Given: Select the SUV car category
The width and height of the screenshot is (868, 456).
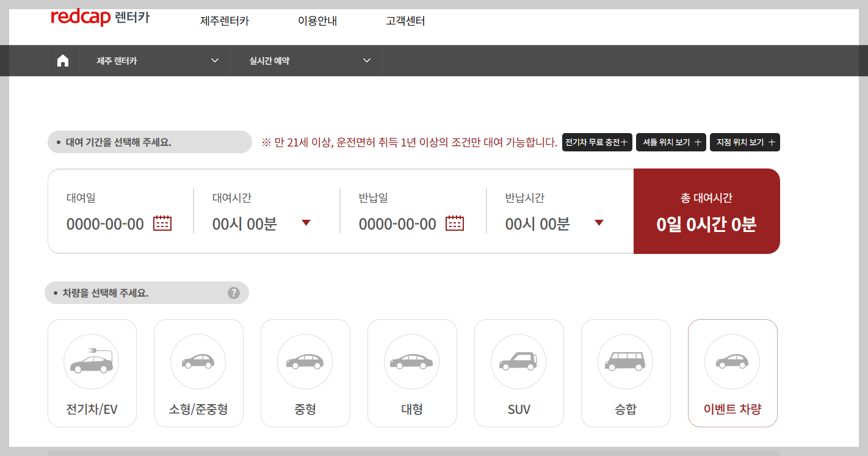Looking at the screenshot, I should coord(519,374).
